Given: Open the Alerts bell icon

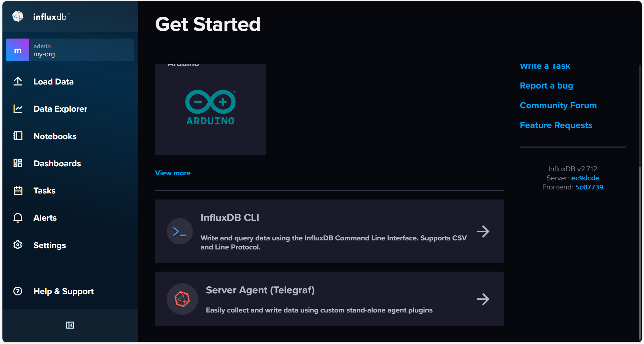Looking at the screenshot, I should (17, 218).
